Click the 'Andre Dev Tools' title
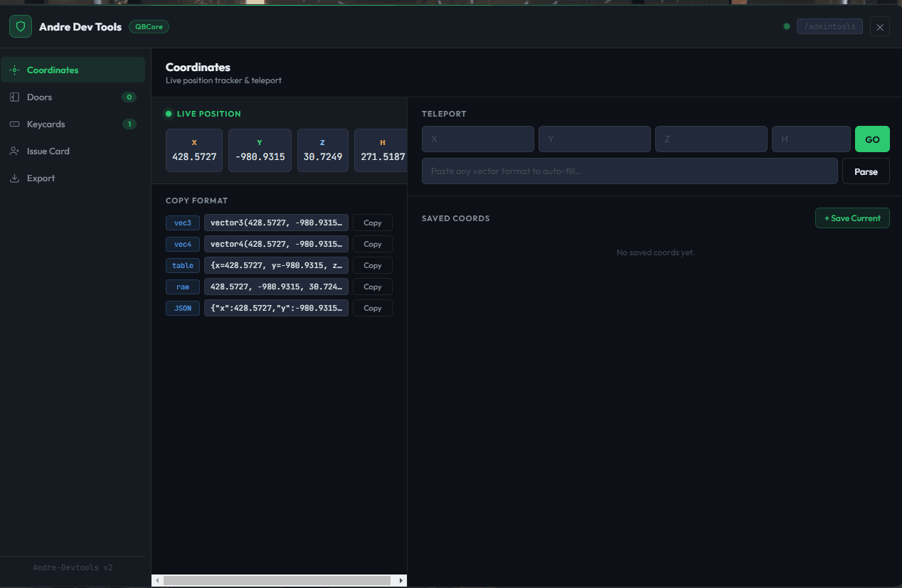The image size is (902, 588). [x=80, y=27]
